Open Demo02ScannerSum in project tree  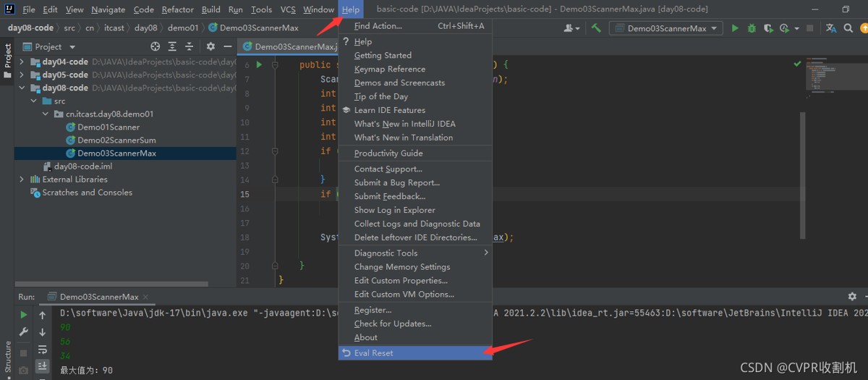(x=116, y=140)
